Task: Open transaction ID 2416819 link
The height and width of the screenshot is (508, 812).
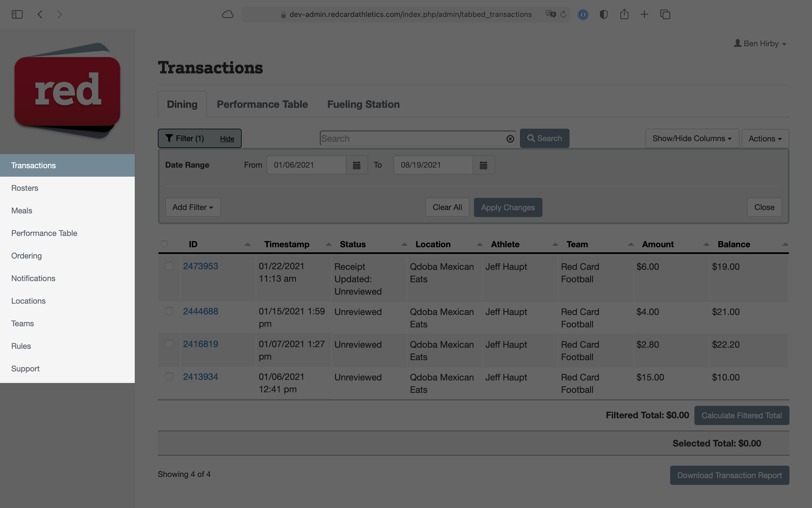Action: coord(201,344)
